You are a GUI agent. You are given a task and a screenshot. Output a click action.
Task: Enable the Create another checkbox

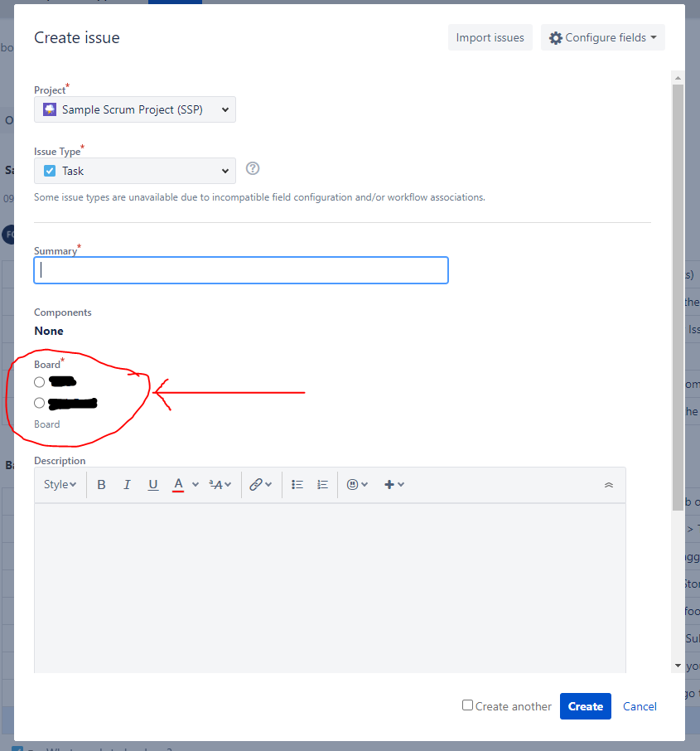tap(467, 705)
